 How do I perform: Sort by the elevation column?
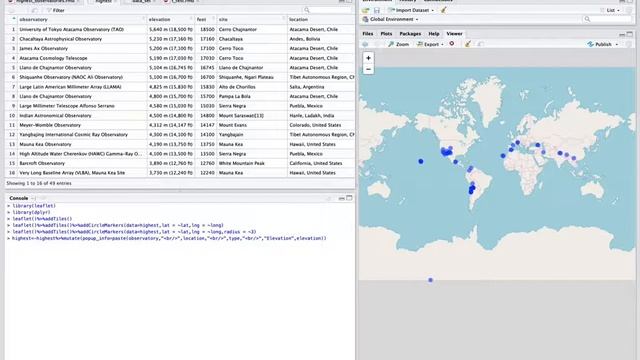point(171,19)
